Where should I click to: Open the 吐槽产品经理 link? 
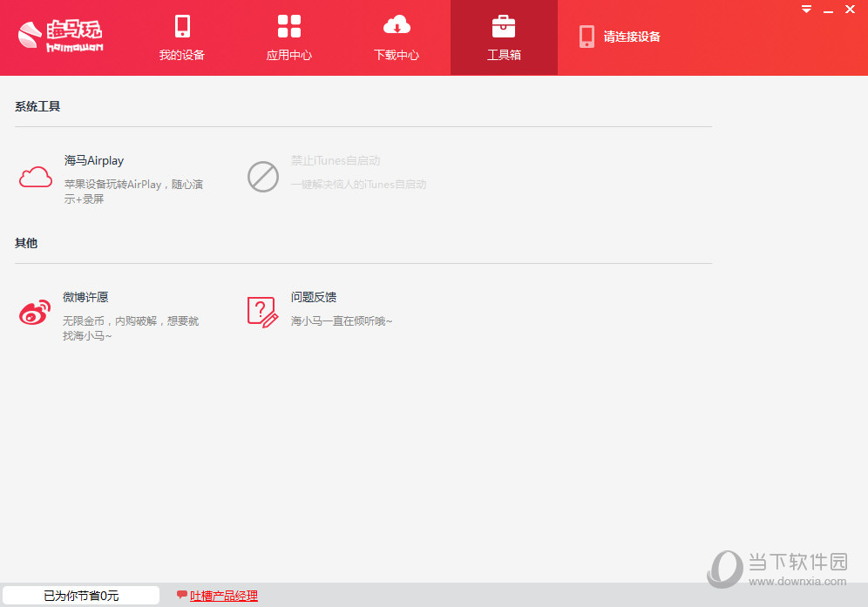224,596
